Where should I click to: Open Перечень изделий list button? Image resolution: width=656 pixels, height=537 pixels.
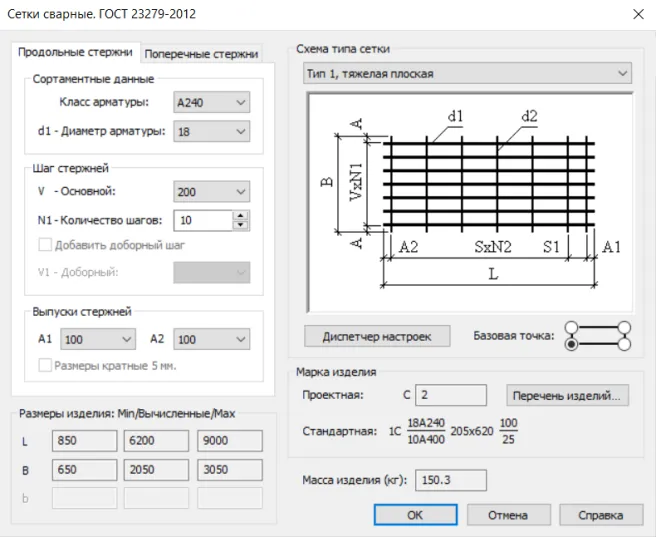pos(568,395)
